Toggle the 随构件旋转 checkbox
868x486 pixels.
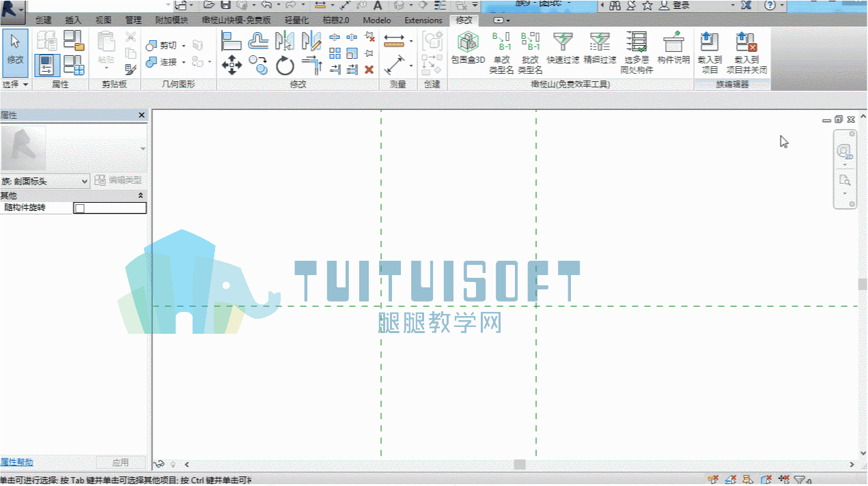[x=79, y=208]
